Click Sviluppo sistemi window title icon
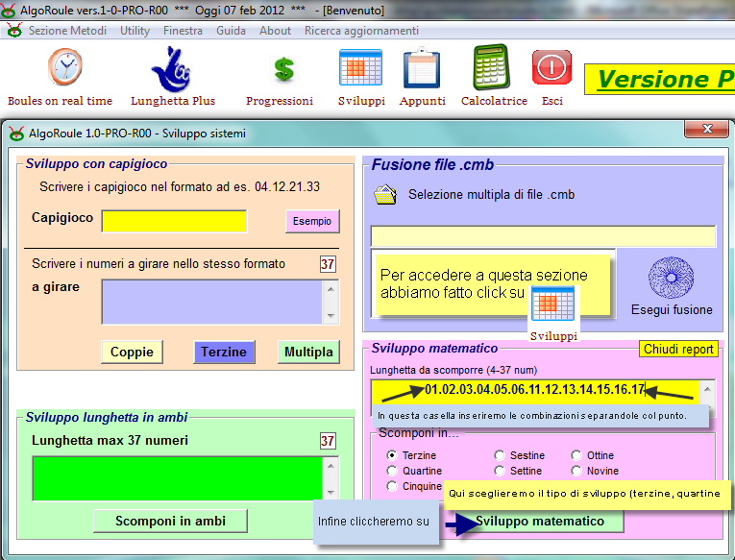The image size is (735, 560). pos(16,134)
